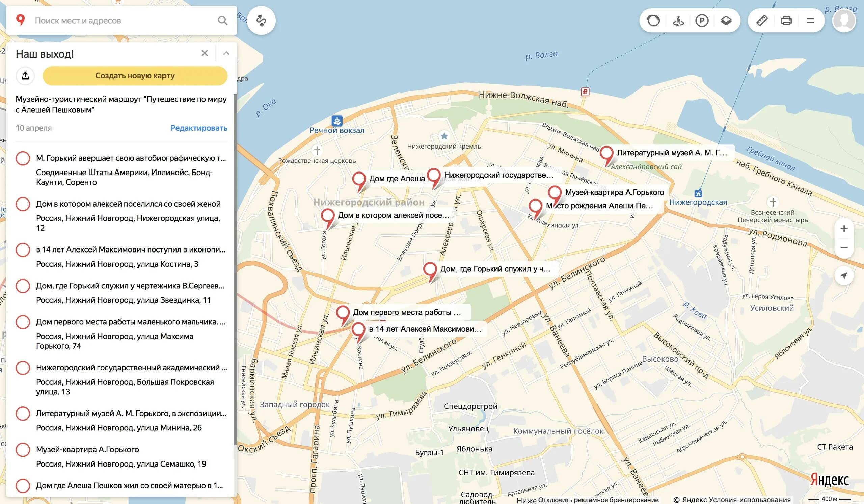Close the Наш выход panel
This screenshot has height=504, width=864.
[205, 53]
